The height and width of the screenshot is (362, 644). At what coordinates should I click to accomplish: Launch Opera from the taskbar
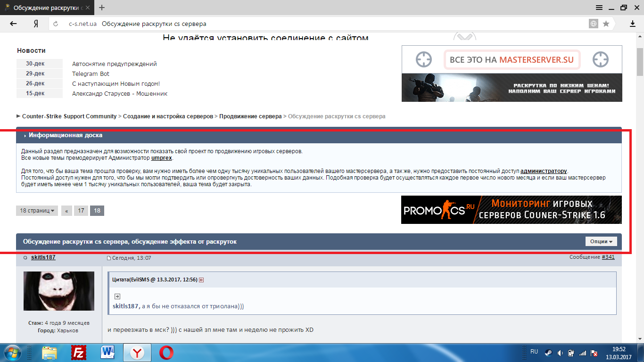166,352
